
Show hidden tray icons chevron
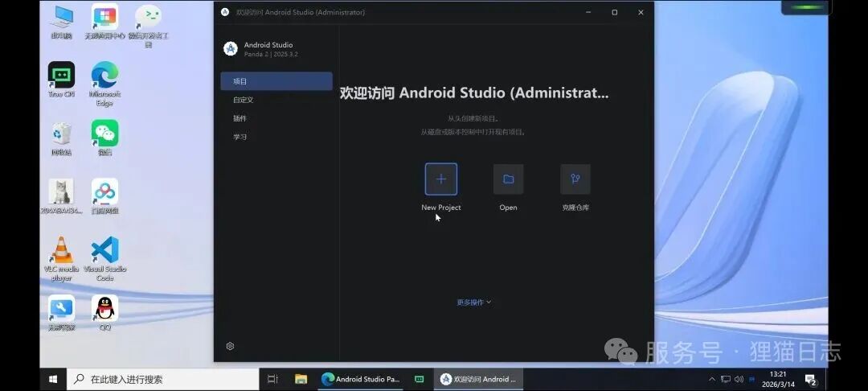pos(712,380)
